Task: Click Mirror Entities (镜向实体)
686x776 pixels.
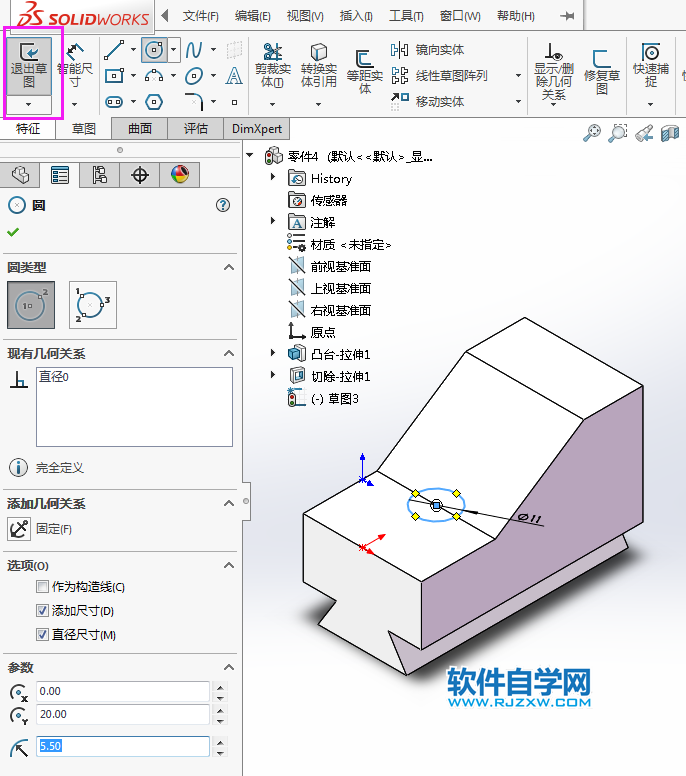Action: pyautogui.click(x=428, y=50)
